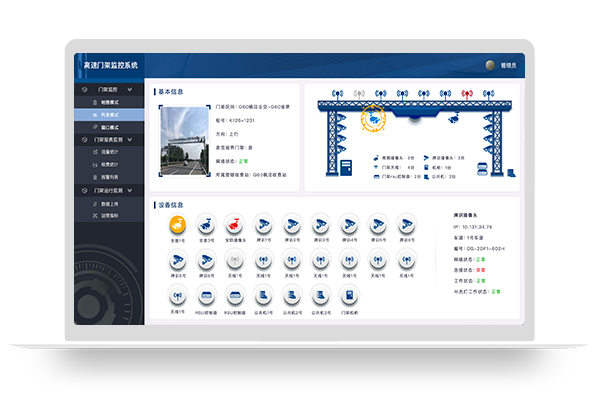The width and height of the screenshot is (600, 408).
Task: Collapse the 门架监控 menu section
Action: tap(108, 90)
